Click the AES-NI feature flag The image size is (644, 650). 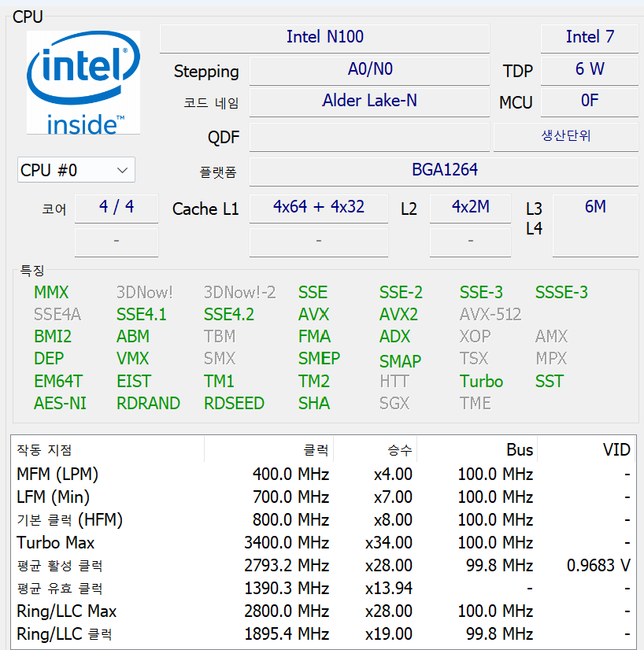[60, 404]
